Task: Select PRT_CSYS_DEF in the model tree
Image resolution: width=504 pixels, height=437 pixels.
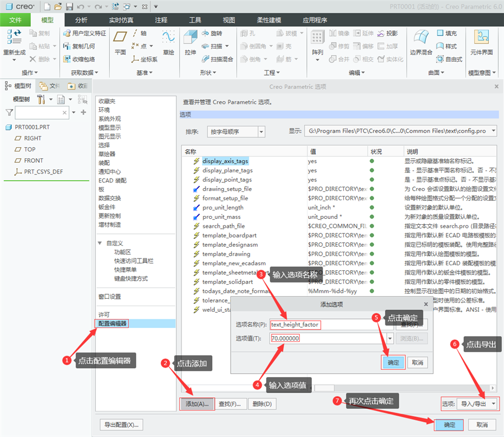Action: [x=39, y=172]
